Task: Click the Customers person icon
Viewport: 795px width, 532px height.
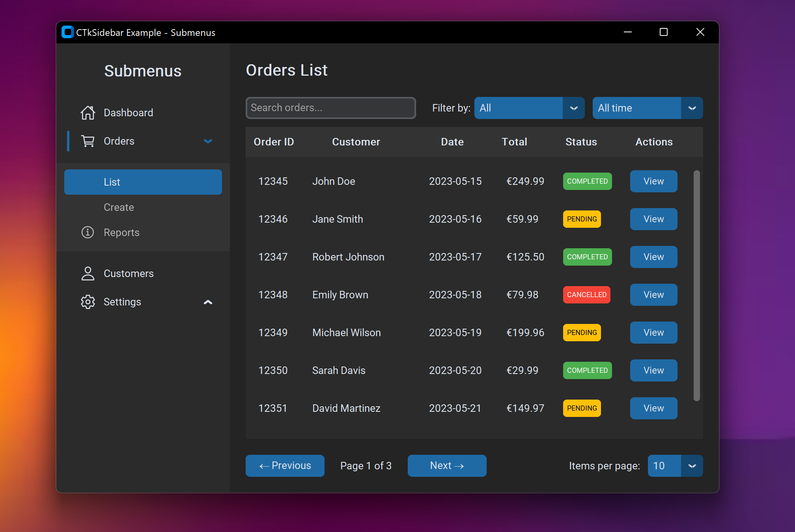Action: (x=88, y=273)
